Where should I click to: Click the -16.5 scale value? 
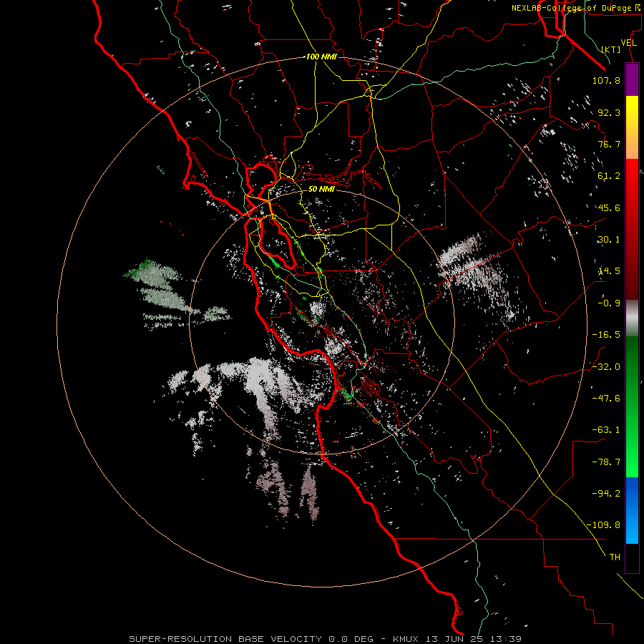click(x=606, y=335)
